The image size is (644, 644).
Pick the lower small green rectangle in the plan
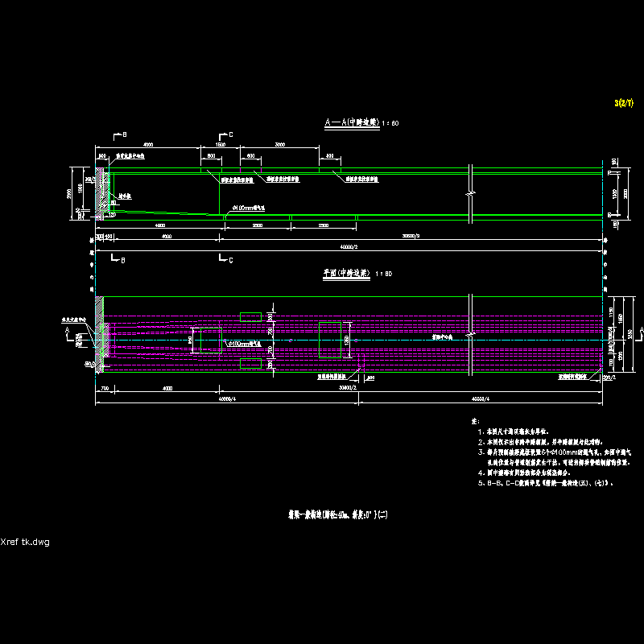(250, 363)
